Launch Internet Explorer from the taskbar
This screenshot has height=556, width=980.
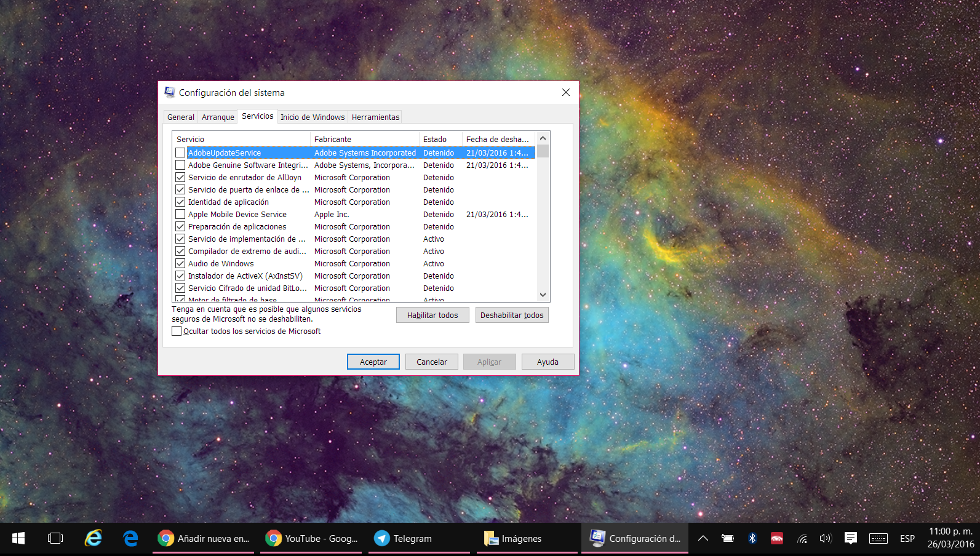point(93,538)
